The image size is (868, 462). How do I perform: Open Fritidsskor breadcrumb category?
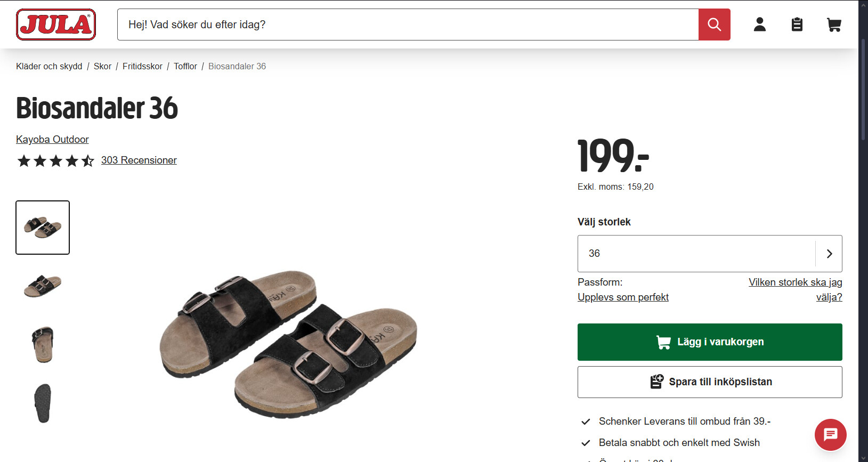[142, 66]
